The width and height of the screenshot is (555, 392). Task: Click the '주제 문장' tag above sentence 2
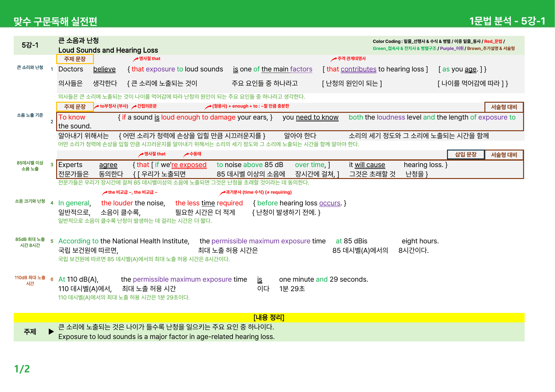click(75, 107)
